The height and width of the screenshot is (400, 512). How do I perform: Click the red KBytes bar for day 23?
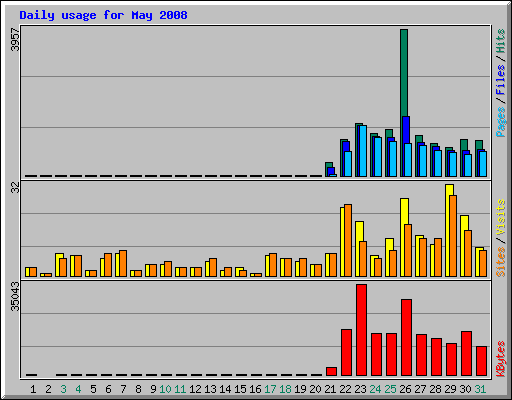[x=361, y=330]
